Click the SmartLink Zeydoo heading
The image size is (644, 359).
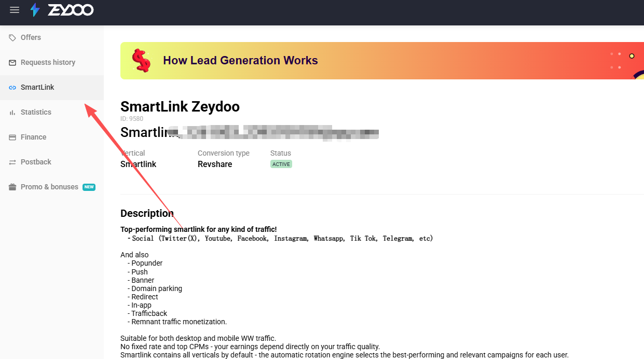[180, 106]
